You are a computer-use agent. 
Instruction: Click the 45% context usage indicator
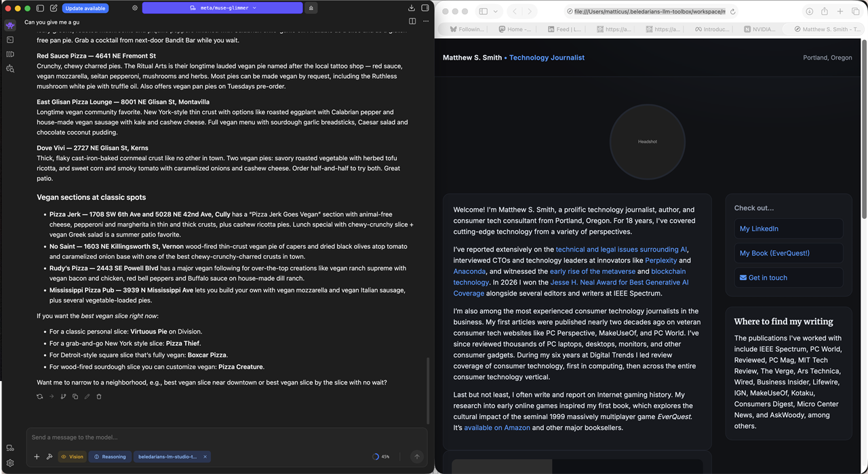[381, 456]
